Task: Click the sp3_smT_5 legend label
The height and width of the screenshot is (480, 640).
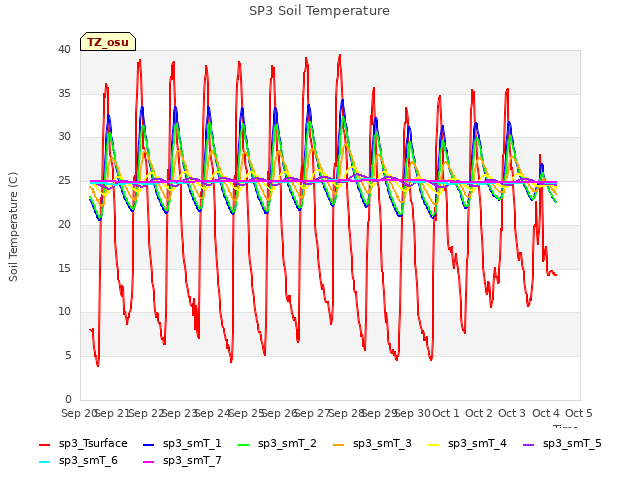Action: [572, 443]
